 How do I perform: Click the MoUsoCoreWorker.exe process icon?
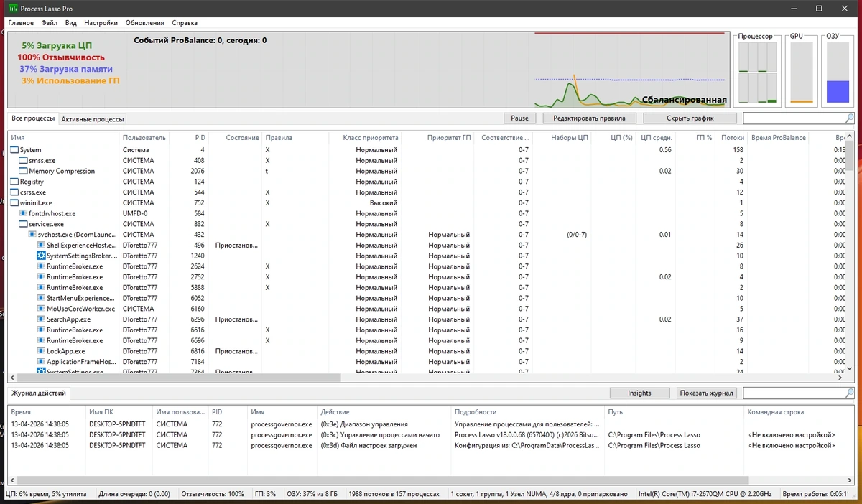pyautogui.click(x=41, y=309)
